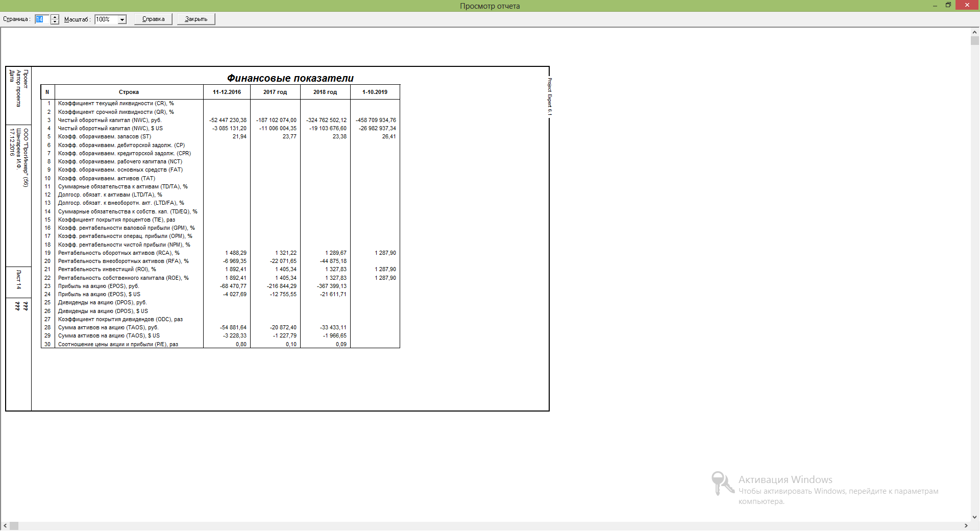Click the horizontal scrollbar left arrow
This screenshot has width=980, height=531.
tap(5, 526)
